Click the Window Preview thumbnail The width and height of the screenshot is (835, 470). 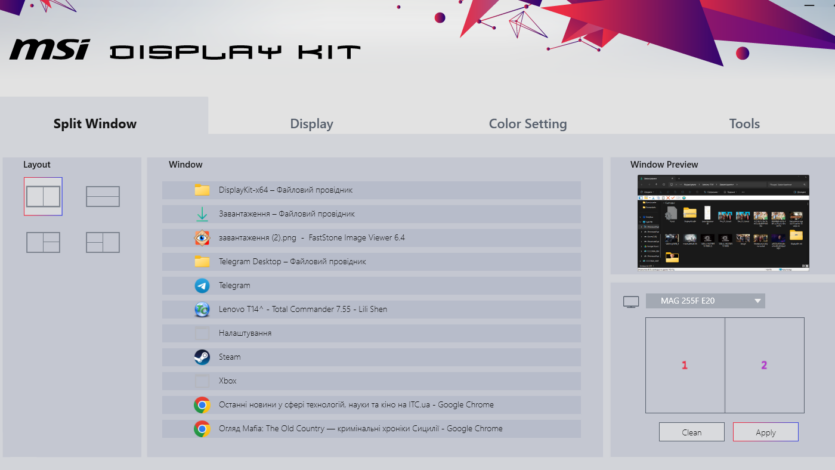point(723,222)
